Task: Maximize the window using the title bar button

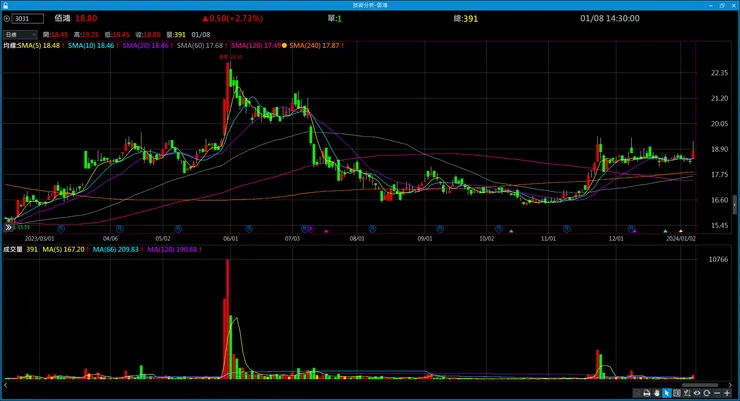Action: [x=722, y=5]
